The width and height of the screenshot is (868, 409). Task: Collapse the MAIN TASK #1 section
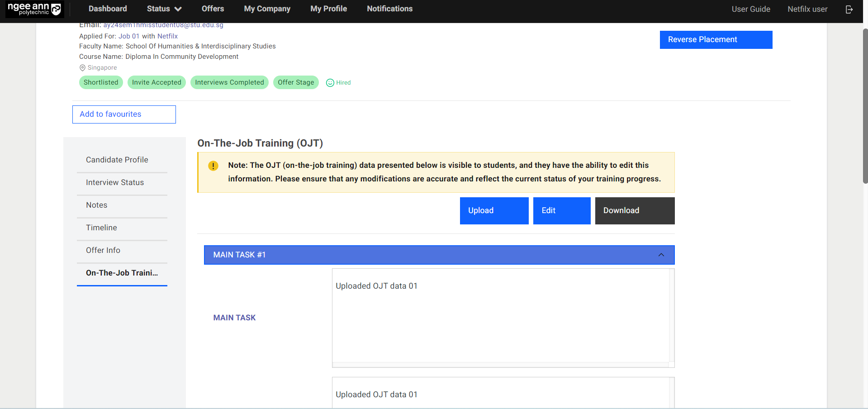pos(661,255)
